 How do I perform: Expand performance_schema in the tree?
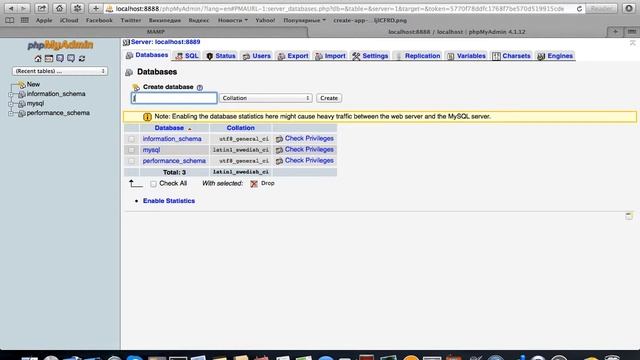[11, 113]
